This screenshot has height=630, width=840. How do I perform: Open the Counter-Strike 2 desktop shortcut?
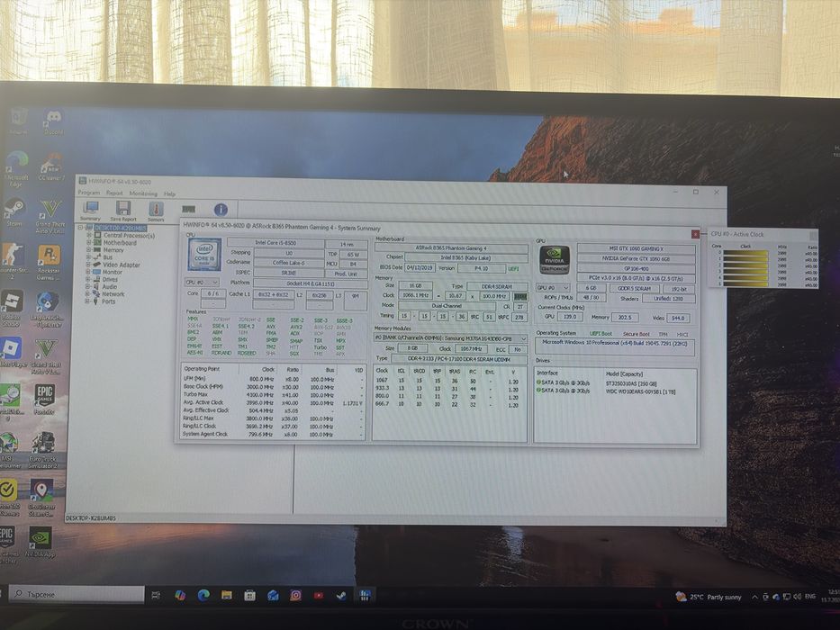click(12, 263)
